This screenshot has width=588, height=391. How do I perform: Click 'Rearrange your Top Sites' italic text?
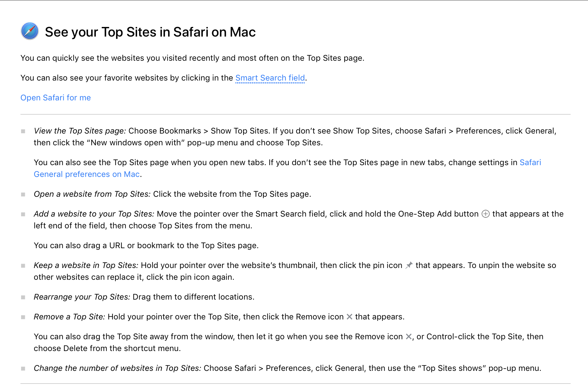point(82,297)
